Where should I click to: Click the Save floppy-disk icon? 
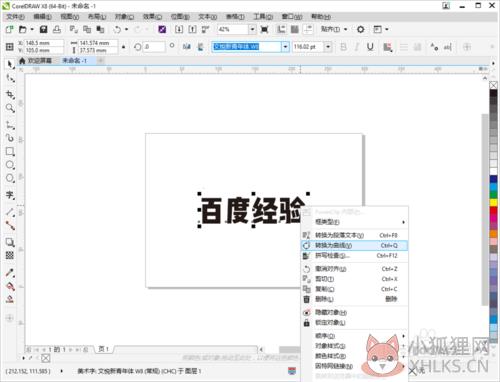coord(43,29)
